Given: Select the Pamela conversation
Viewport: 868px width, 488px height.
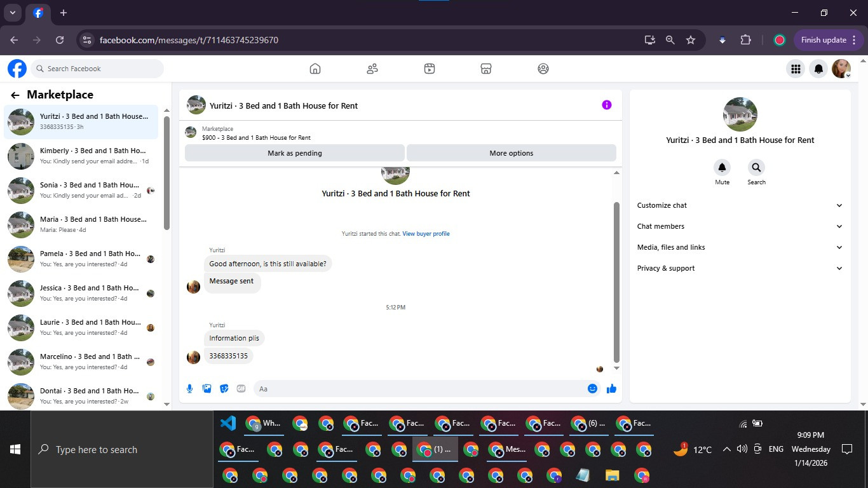Looking at the screenshot, I should 81,259.
